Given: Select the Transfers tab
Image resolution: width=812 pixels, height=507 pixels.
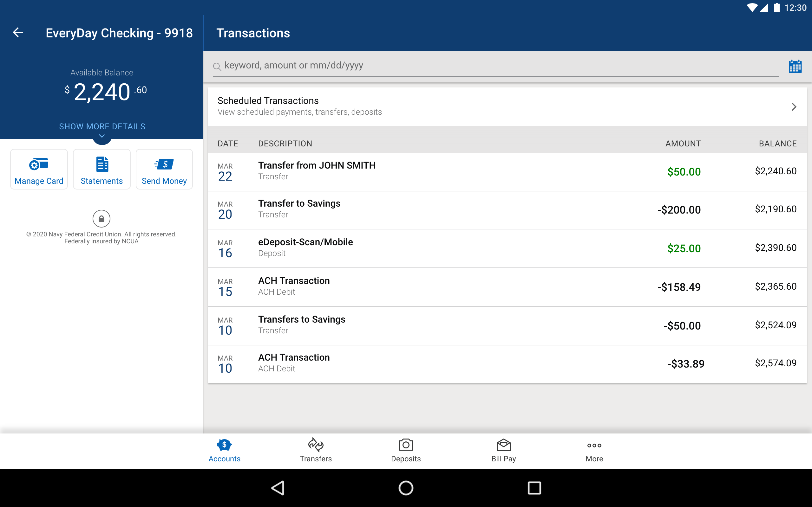Looking at the screenshot, I should 315,450.
